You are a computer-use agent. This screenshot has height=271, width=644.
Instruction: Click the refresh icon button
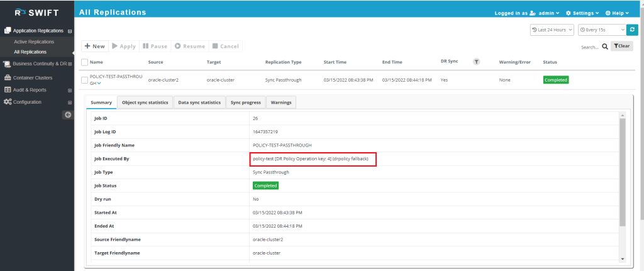tap(632, 30)
